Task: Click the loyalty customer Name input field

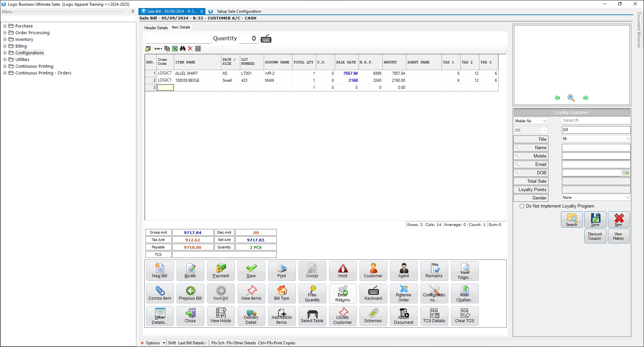Action: coord(596,148)
